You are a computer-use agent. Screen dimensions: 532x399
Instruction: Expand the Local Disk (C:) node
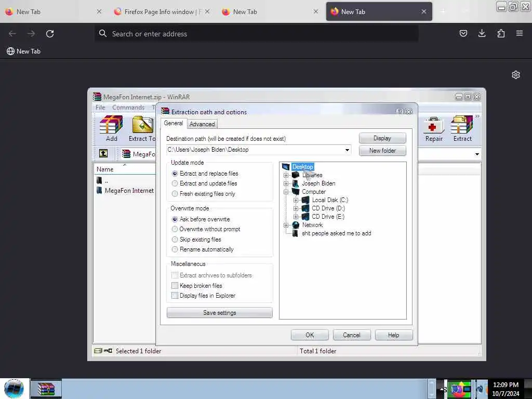pos(296,200)
